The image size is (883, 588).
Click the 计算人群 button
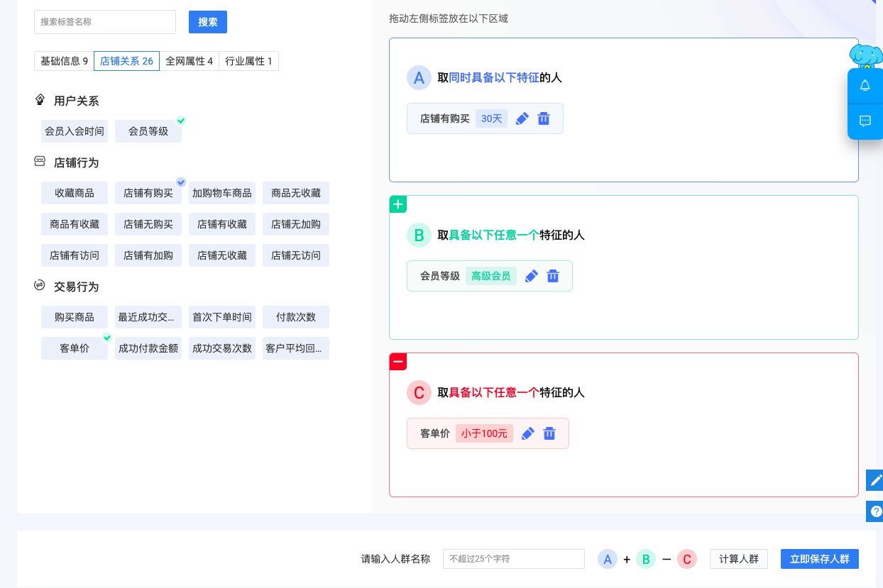[x=738, y=559]
